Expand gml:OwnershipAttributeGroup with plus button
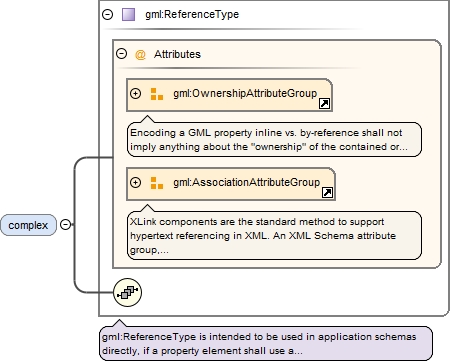Viewport: 451px width, 364px height. 135,93
